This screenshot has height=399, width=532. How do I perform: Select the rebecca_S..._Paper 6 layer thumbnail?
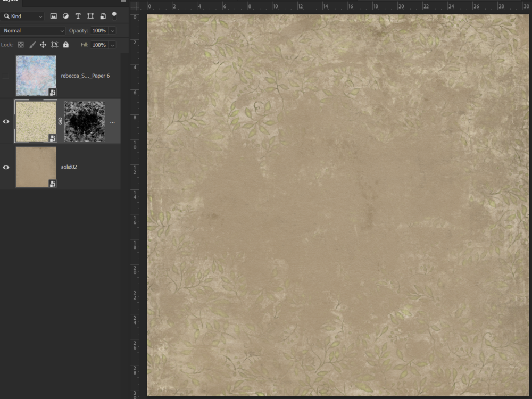click(36, 76)
